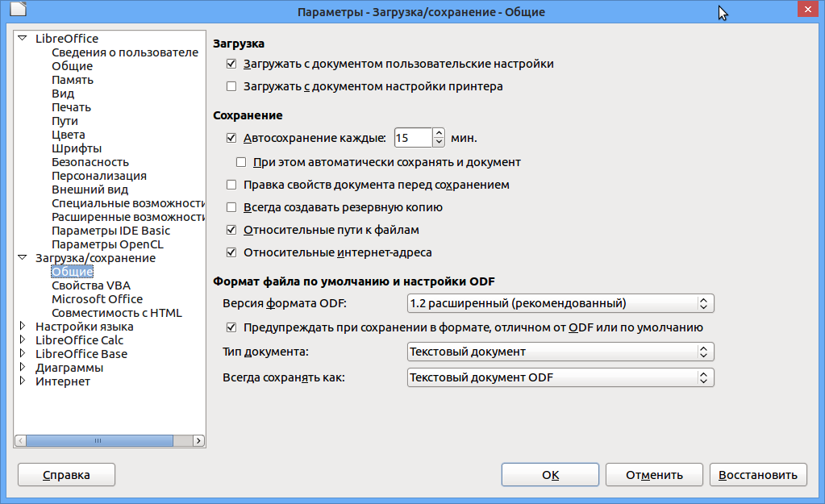Toggle 'Относительные интернет-адреса' checkbox
Viewport: 825px width, 504px height.
pos(231,252)
